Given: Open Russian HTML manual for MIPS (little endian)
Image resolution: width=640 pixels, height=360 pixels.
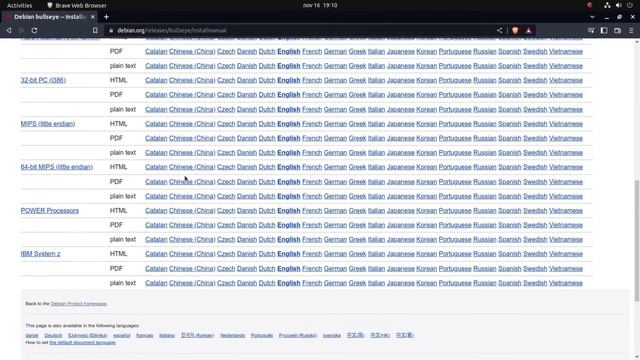Looking at the screenshot, I should click(x=485, y=124).
